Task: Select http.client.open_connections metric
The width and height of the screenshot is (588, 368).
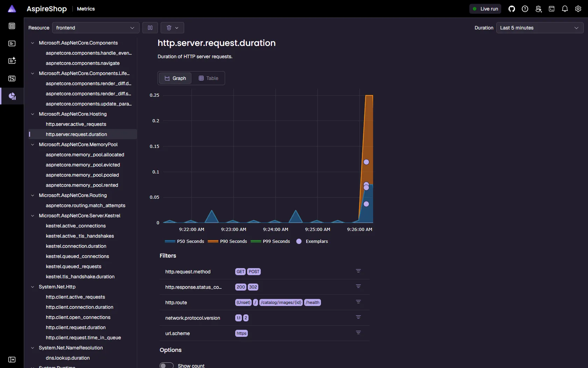Action: [78, 317]
